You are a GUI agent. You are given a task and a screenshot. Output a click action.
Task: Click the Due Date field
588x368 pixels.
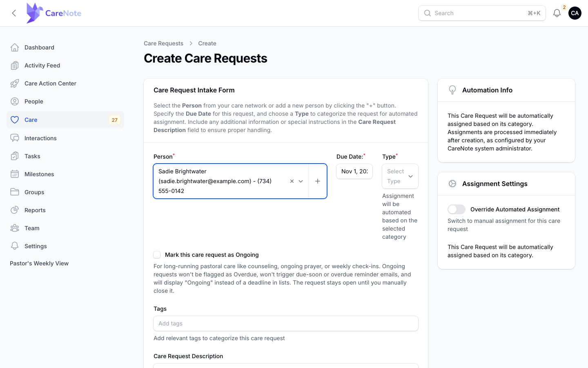point(354,171)
